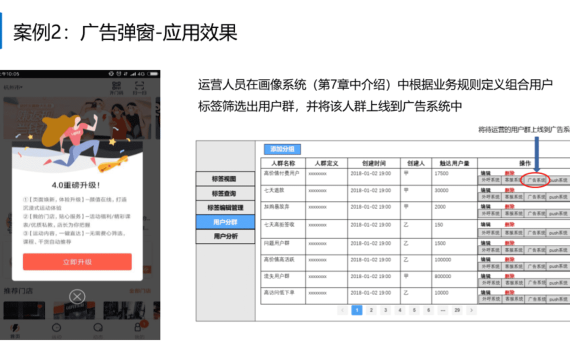Click 编辑 for 高访问低下单 row
Viewport: 570px width, 360px height.
pyautogui.click(x=485, y=292)
